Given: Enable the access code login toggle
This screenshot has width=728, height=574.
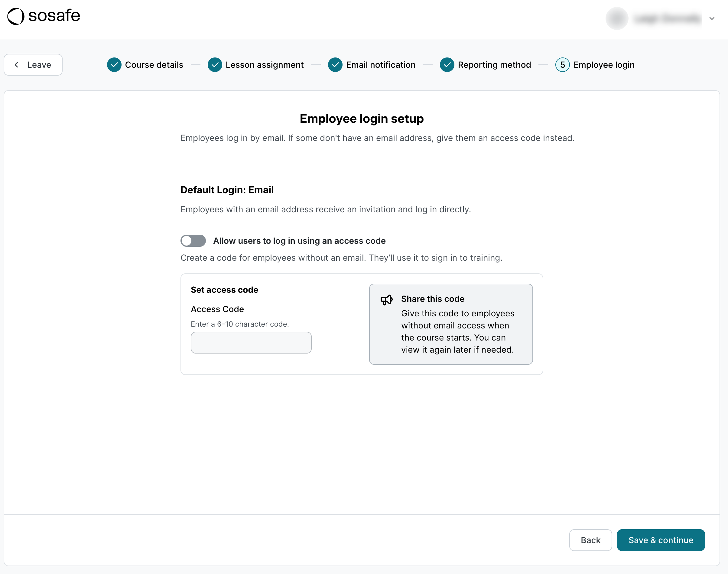Looking at the screenshot, I should [x=193, y=241].
